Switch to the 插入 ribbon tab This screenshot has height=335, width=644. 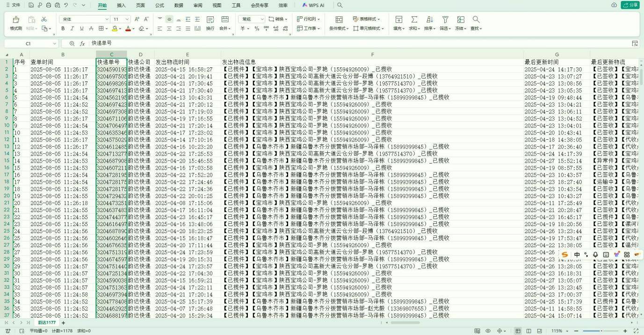(121, 5)
